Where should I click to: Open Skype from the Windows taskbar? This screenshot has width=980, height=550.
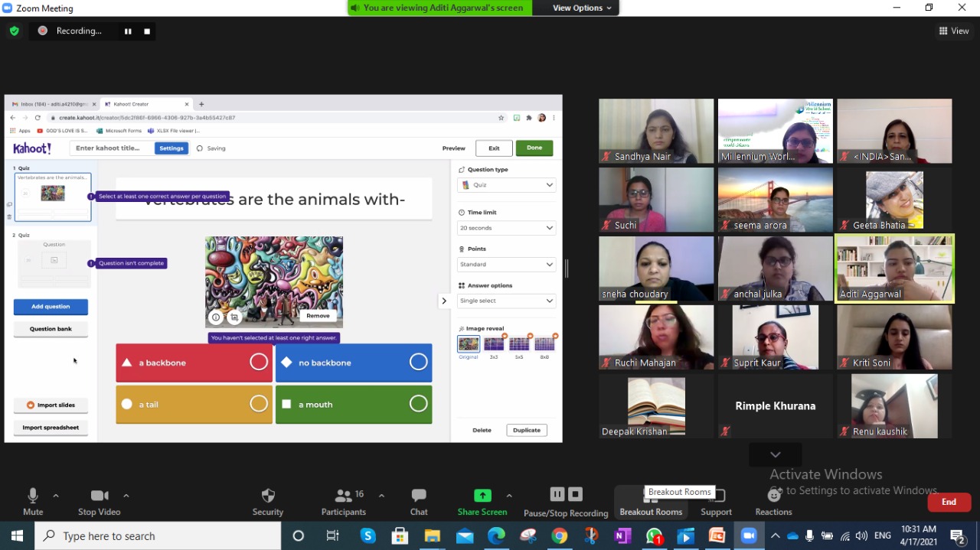point(368,536)
